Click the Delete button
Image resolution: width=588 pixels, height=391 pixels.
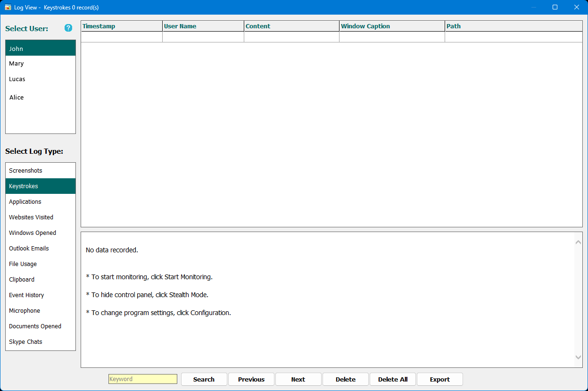point(346,379)
